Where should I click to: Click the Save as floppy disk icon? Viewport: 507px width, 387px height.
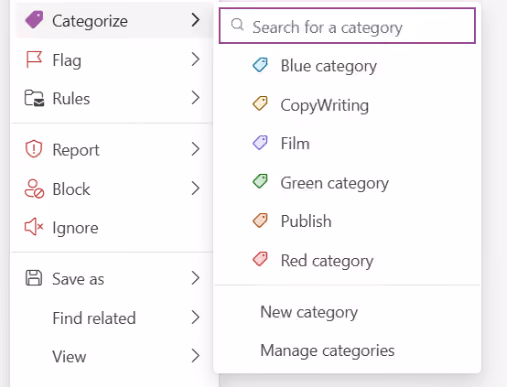click(34, 278)
